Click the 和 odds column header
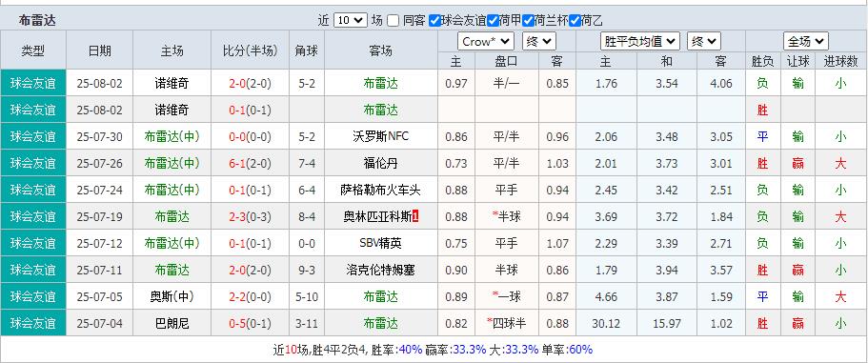The height and width of the screenshot is (363, 868). pos(667,61)
